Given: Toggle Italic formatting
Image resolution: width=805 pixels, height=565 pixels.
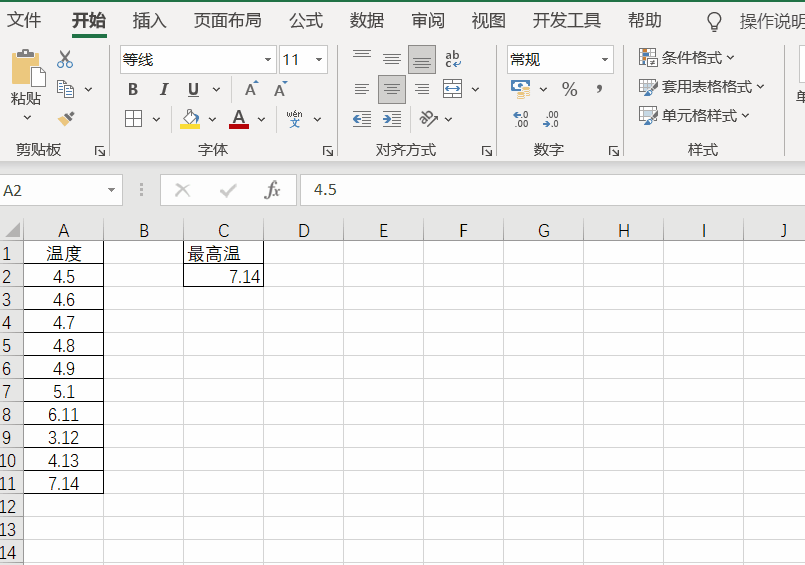Looking at the screenshot, I should [163, 89].
